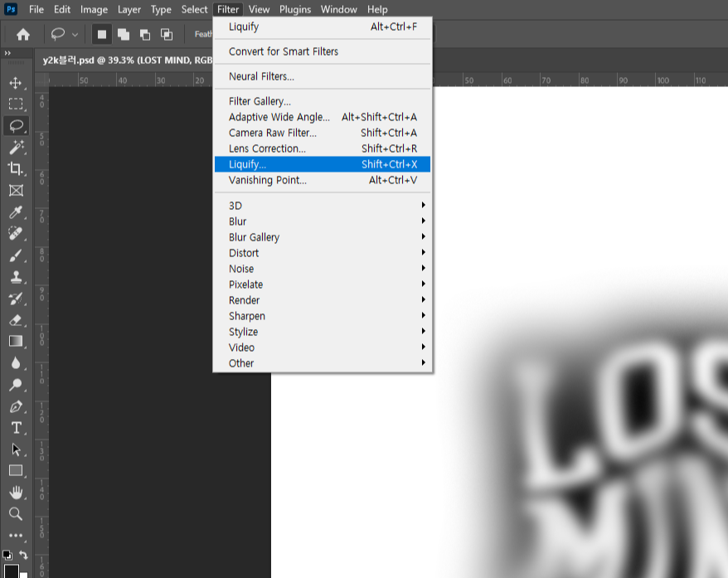728x578 pixels.
Task: Select the Zoom tool
Action: coord(16,514)
